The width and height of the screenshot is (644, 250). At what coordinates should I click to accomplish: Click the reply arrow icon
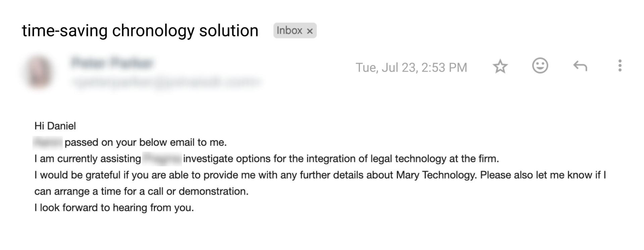[x=580, y=66]
